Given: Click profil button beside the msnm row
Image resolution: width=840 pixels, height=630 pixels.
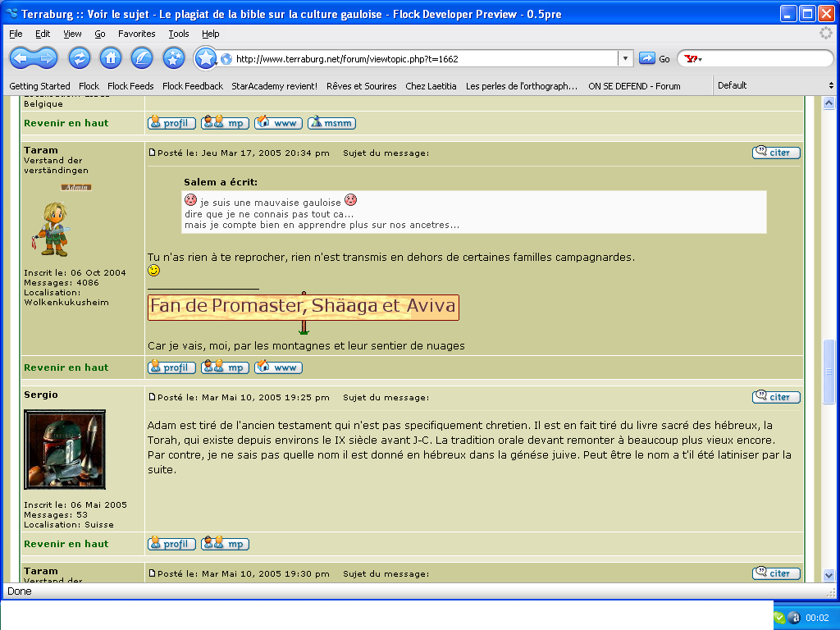Looking at the screenshot, I should (171, 123).
